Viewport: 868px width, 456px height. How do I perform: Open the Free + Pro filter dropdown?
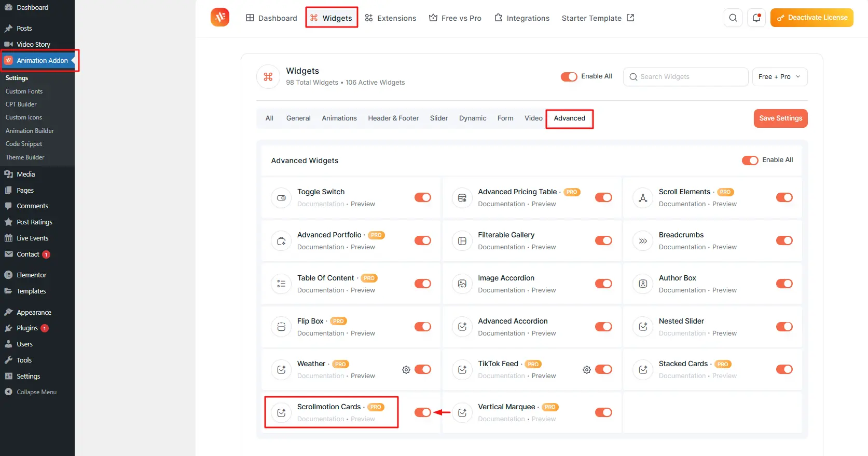[x=780, y=77]
